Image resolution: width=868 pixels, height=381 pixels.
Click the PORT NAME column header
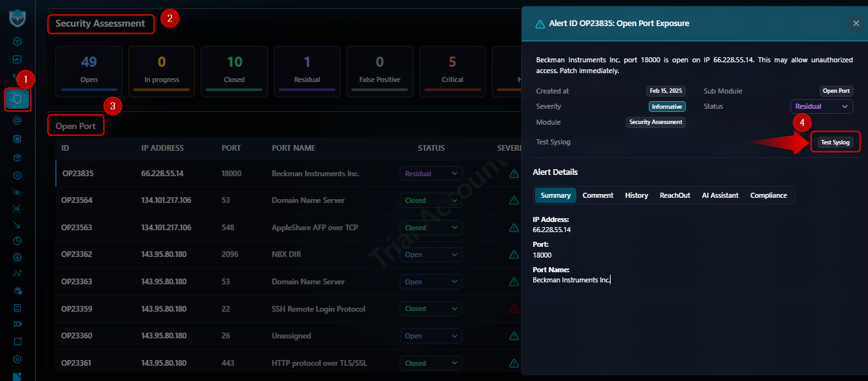pos(294,148)
